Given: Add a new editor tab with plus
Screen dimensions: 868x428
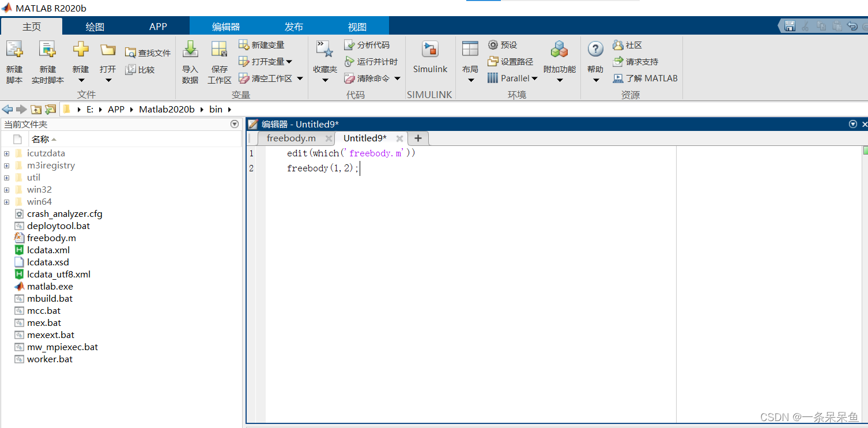Looking at the screenshot, I should 418,138.
